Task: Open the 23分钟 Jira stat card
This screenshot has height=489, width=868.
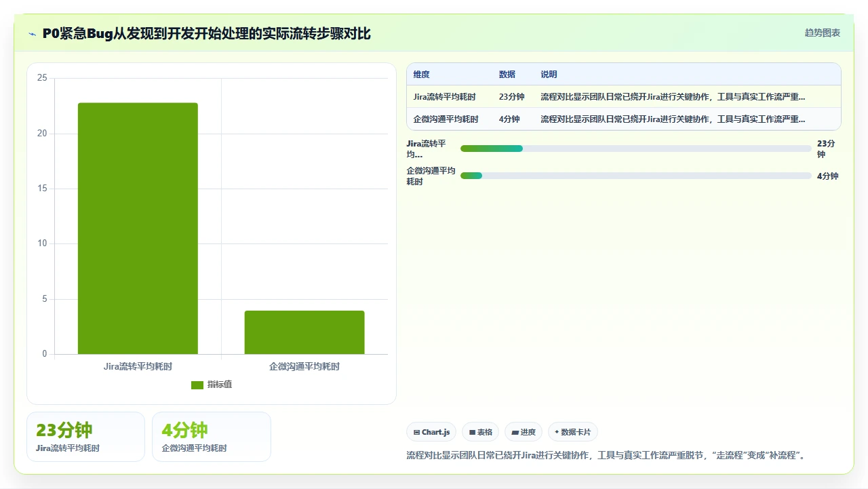Action: point(85,437)
